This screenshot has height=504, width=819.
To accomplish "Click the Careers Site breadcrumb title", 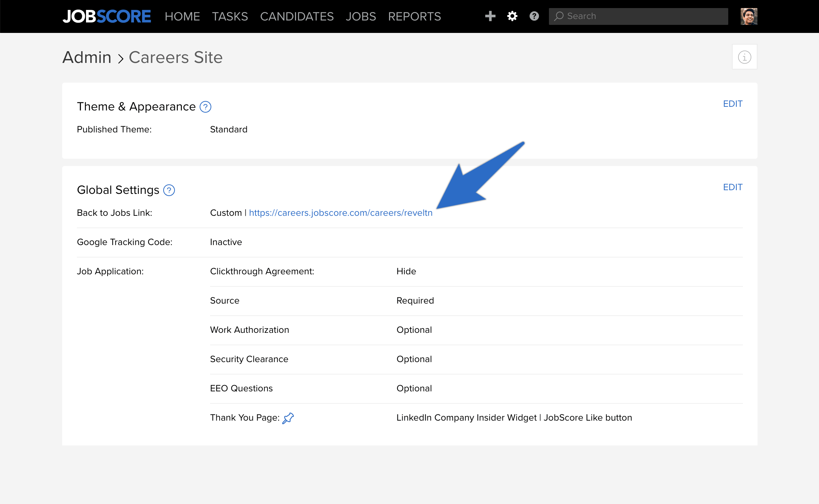I will (176, 57).
